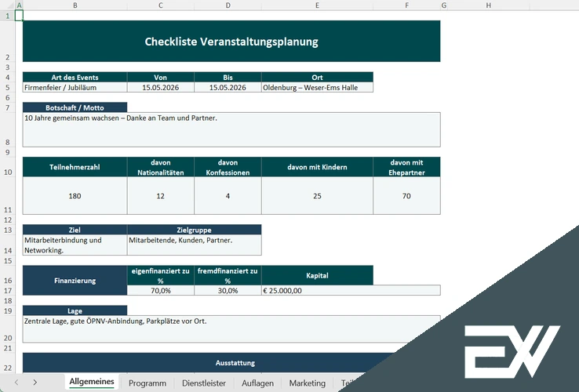Activate the Allgemeines sheet tab
This screenshot has width=579, height=392.
92,383
